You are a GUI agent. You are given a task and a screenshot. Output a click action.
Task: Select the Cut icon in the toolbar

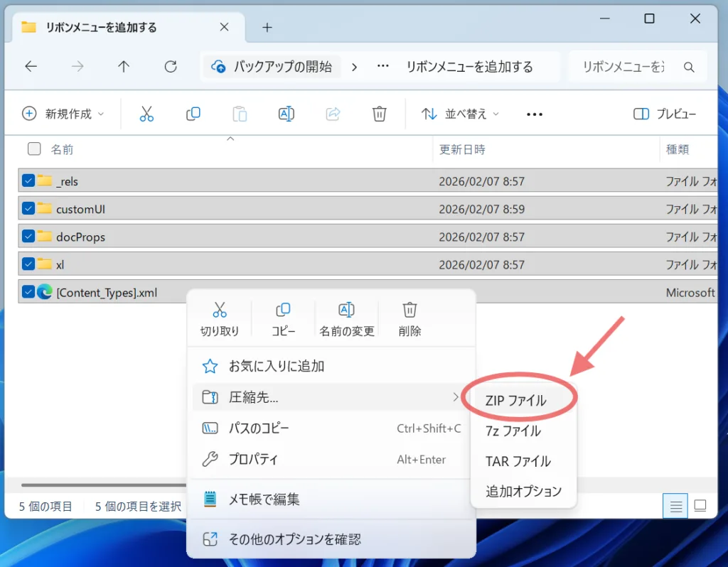[x=146, y=114]
